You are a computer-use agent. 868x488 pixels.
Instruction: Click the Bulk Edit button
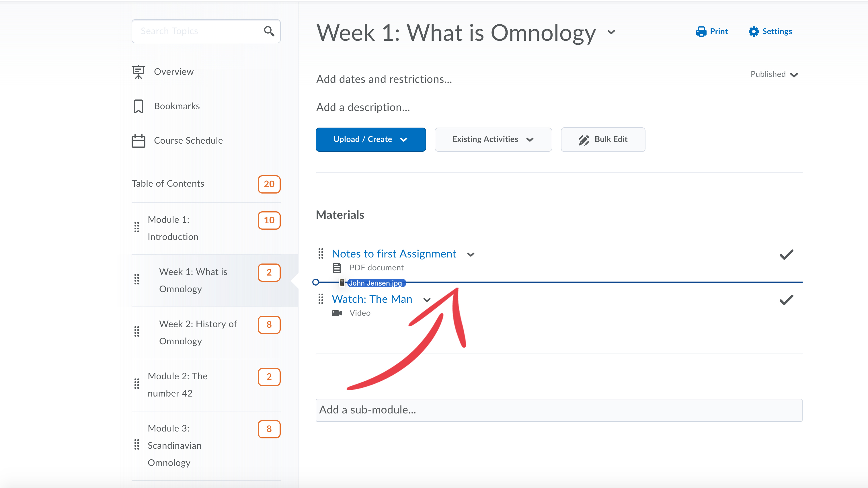(x=602, y=140)
